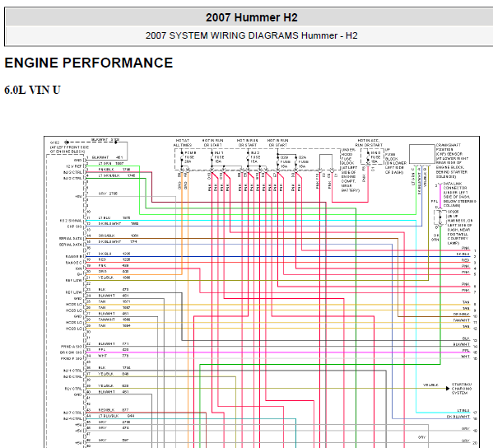493x448 pixels.
Task: Click the PCM B fuse symbol
Action: tap(182, 157)
